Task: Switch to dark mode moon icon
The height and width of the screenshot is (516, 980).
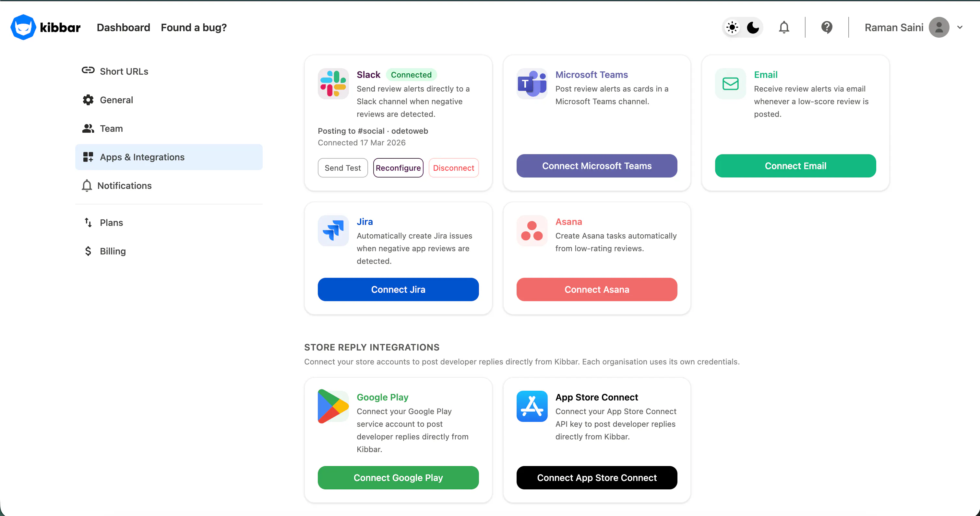Action: coord(753,27)
